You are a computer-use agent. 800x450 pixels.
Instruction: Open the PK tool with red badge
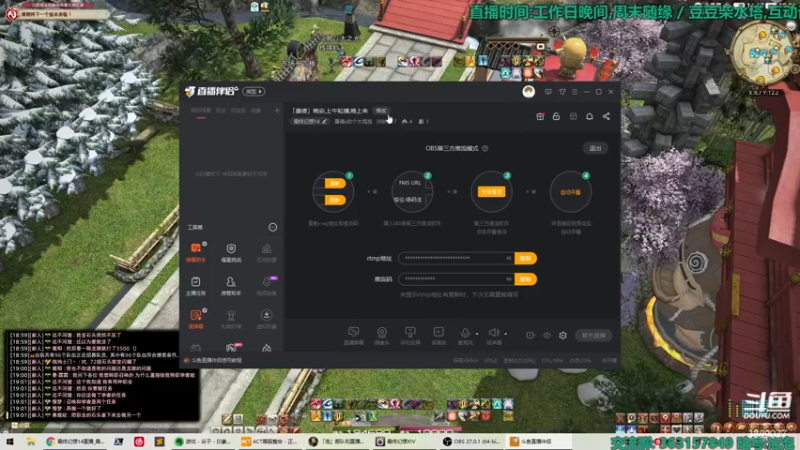(x=231, y=348)
